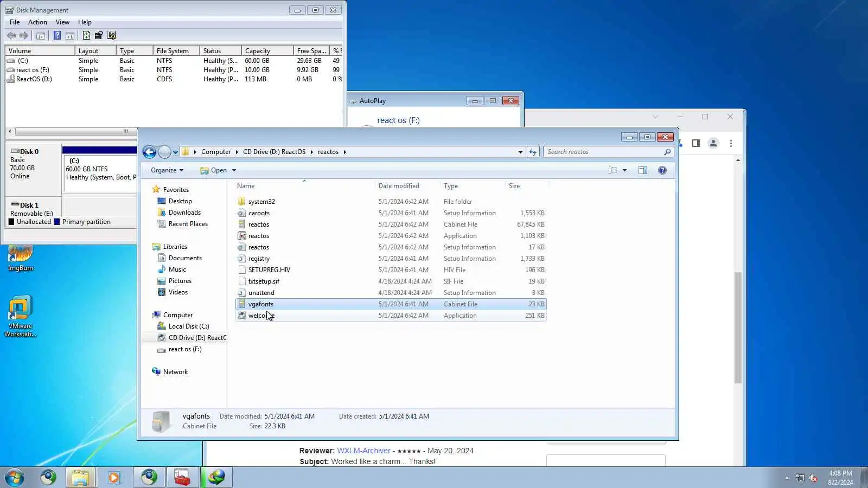The width and height of the screenshot is (868, 488).
Task: Sort files by Date modified column header
Action: pos(407,186)
